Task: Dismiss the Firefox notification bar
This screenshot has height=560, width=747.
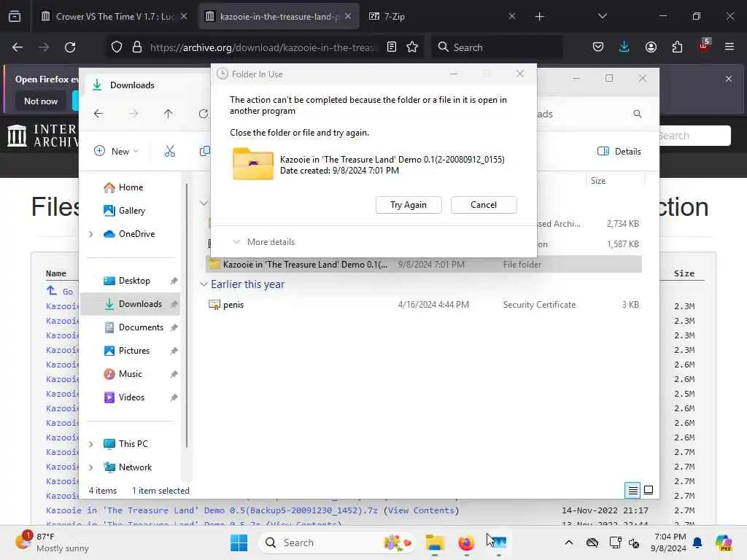Action: point(729,79)
